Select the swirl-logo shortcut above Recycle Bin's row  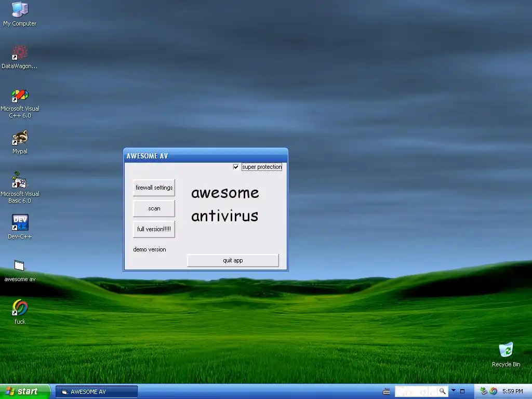[x=20, y=312]
